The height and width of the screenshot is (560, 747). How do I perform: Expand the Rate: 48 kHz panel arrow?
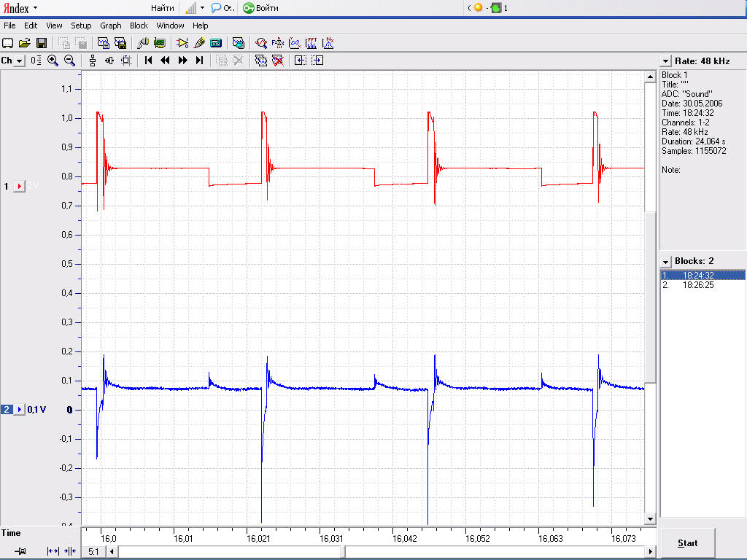tap(665, 61)
